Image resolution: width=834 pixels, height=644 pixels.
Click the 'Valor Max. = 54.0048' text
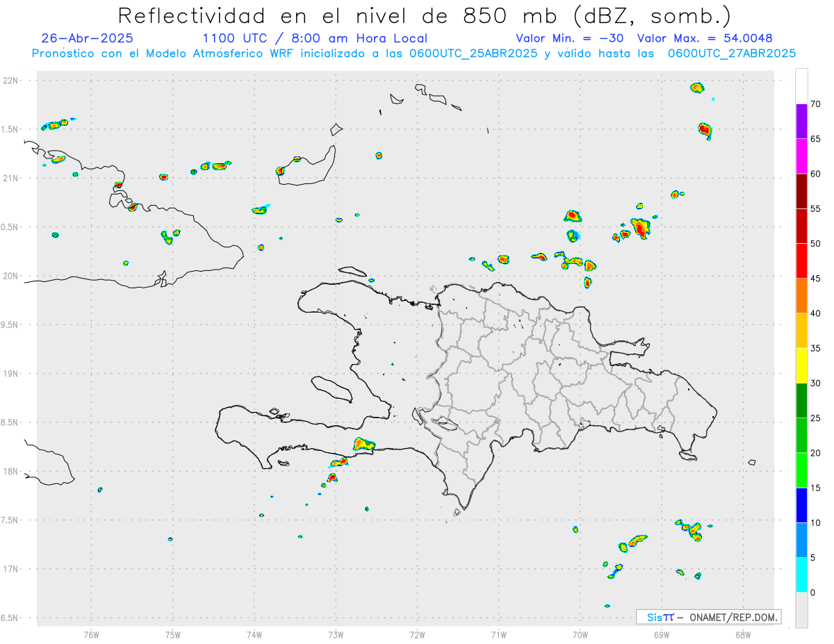click(x=704, y=38)
